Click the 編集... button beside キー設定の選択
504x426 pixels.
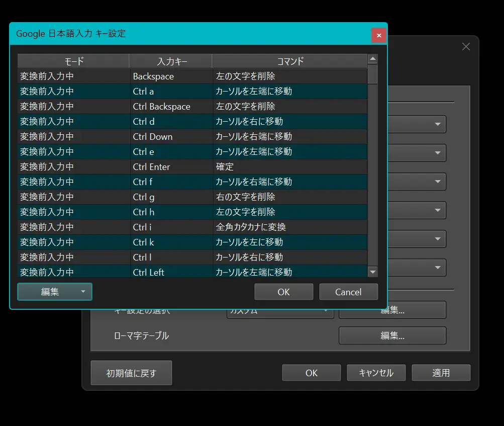pos(392,310)
